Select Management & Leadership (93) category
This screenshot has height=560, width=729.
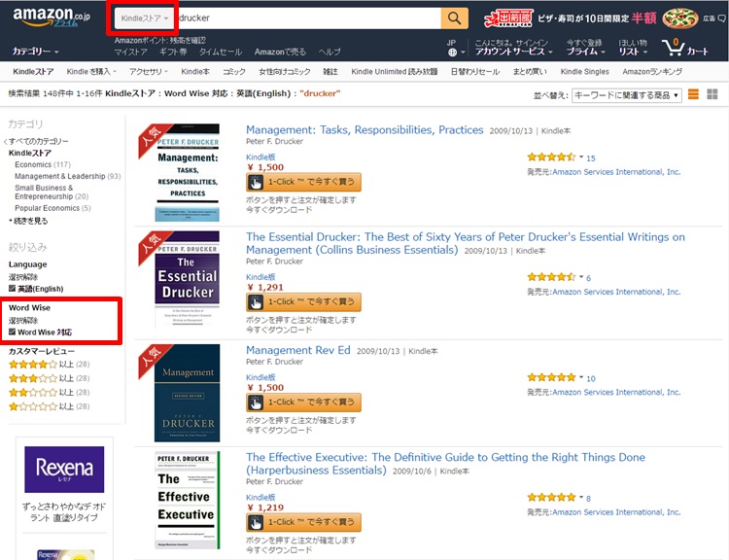(67, 176)
